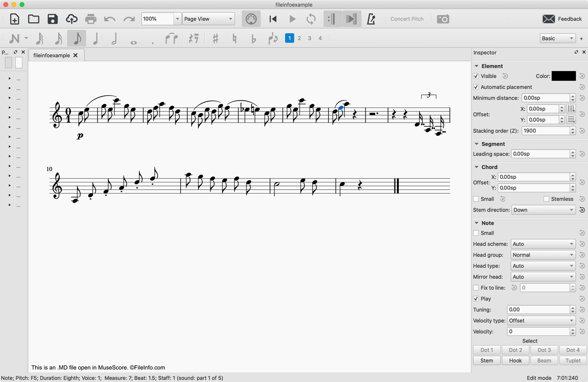The height and width of the screenshot is (382, 588).
Task: Uncheck the Visible checkbox
Action: pyautogui.click(x=476, y=76)
